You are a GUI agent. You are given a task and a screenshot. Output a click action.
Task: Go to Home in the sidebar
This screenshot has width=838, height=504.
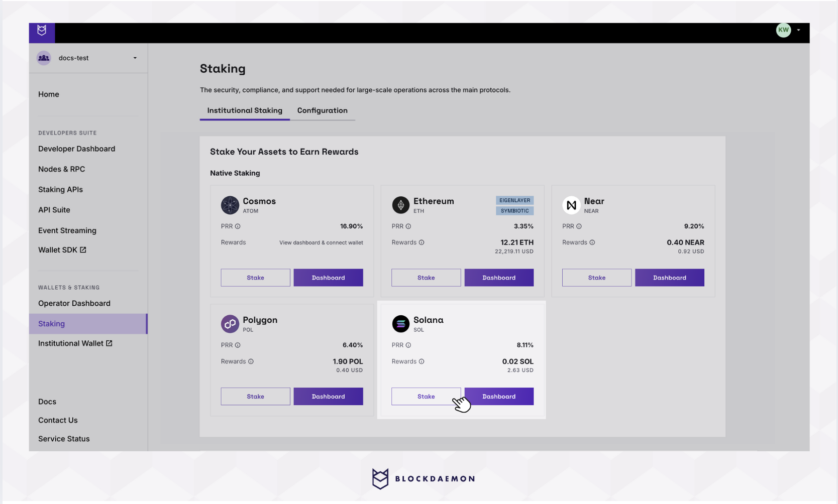[49, 94]
